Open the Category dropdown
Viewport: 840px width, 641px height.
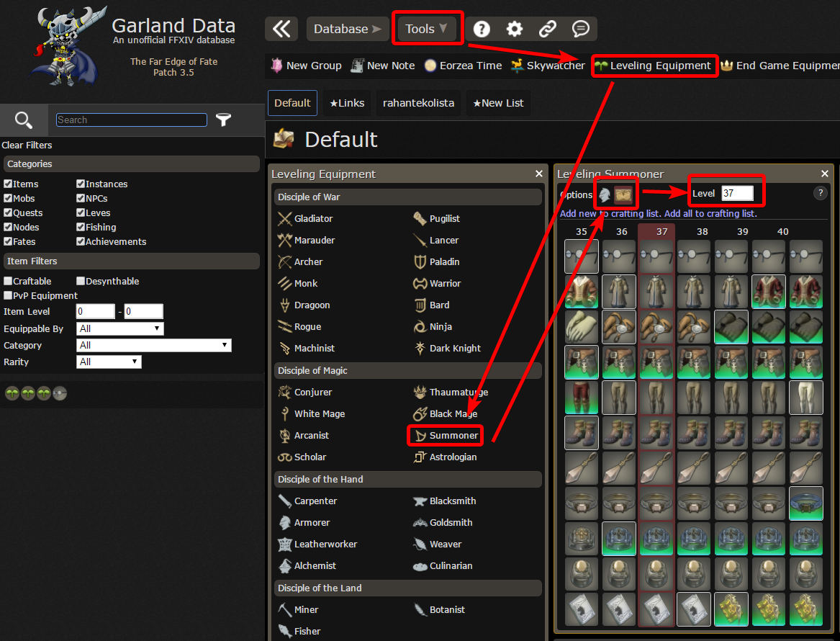(x=154, y=345)
